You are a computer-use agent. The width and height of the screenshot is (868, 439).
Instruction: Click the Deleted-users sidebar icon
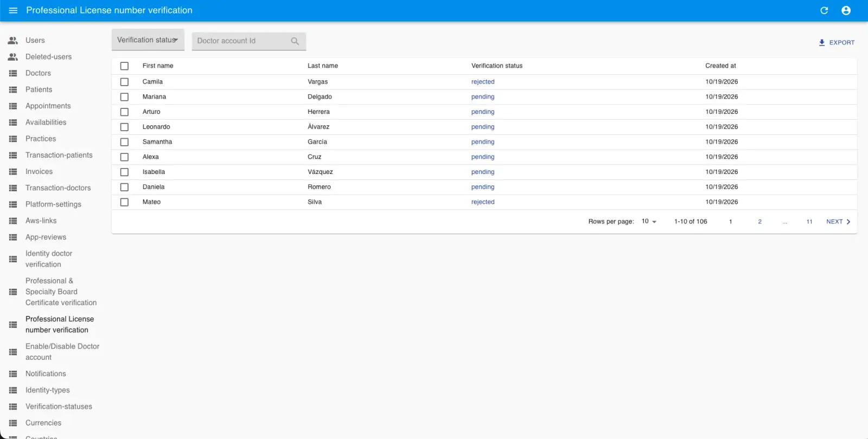click(13, 56)
